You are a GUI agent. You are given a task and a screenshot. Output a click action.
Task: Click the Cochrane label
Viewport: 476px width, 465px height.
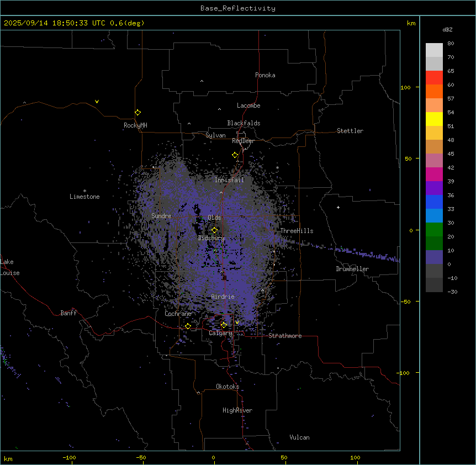pos(178,314)
